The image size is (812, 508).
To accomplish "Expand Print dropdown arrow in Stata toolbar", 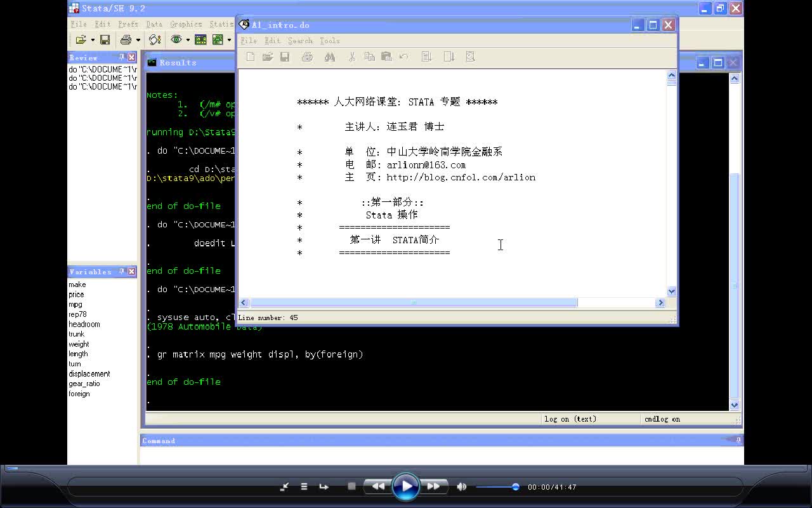I will (138, 40).
